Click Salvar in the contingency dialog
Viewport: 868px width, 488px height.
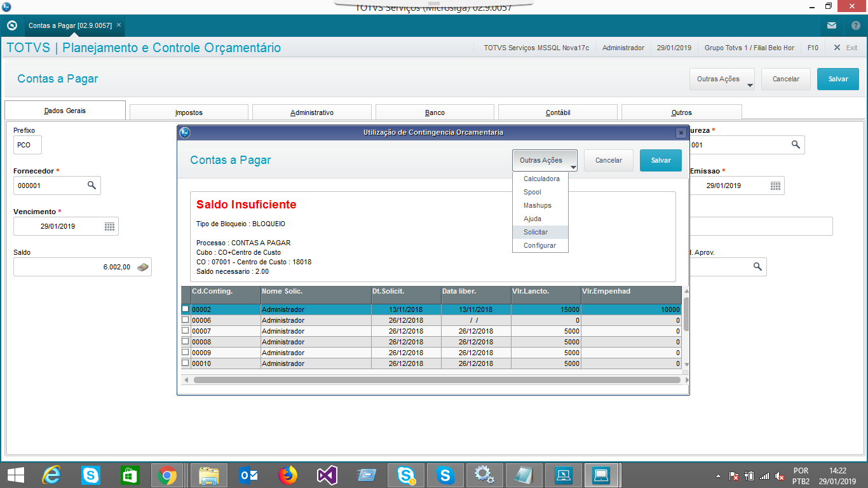[x=661, y=160]
